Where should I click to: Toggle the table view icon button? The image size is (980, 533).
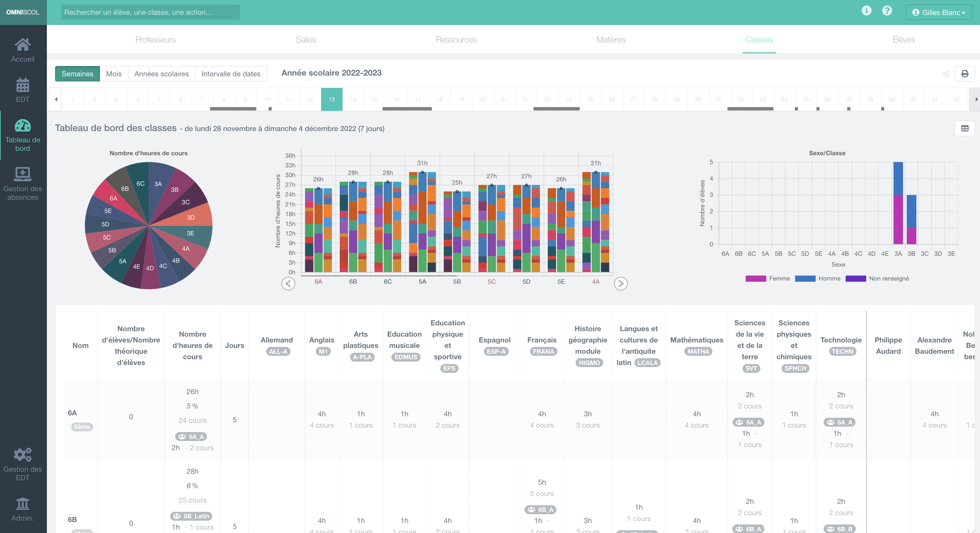[x=964, y=129]
